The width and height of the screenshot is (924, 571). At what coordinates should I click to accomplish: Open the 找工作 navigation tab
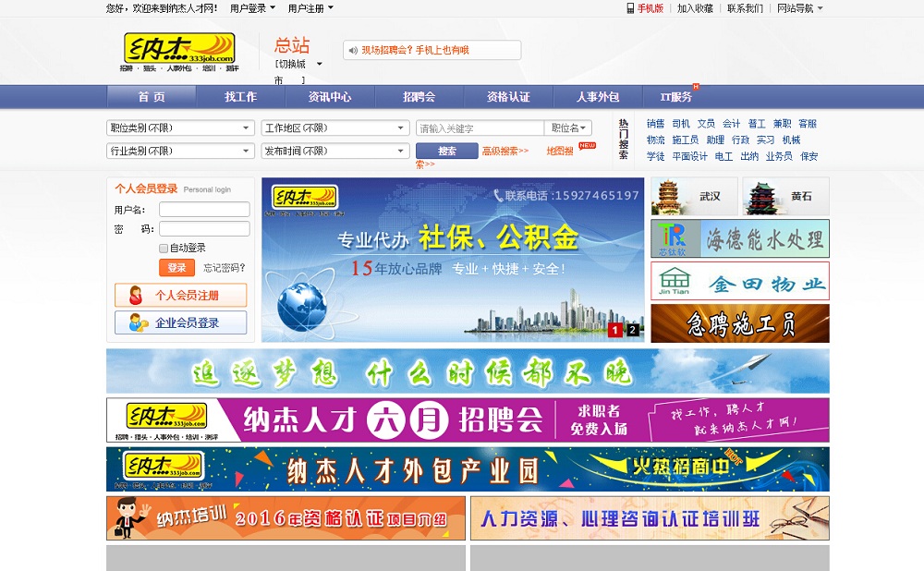240,97
